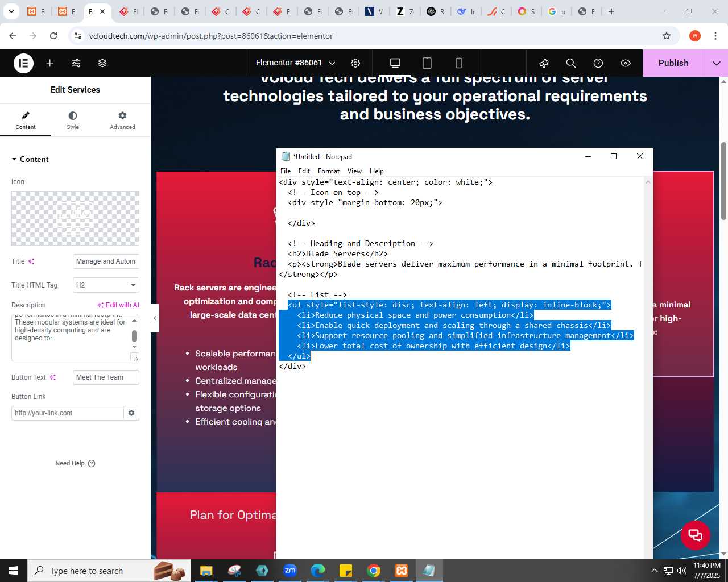
Task: Open the Finder search icon
Action: (x=571, y=63)
